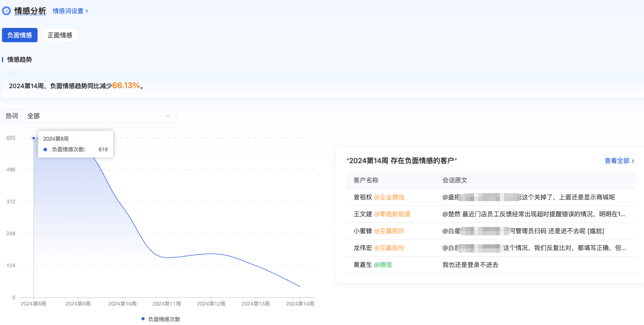Screen dimensions: 644x325
Task: Open 情感词设置 link
Action: coord(70,11)
